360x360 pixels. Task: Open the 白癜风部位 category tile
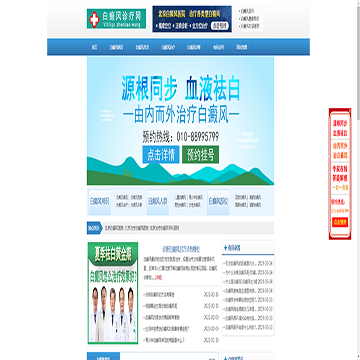(218, 202)
